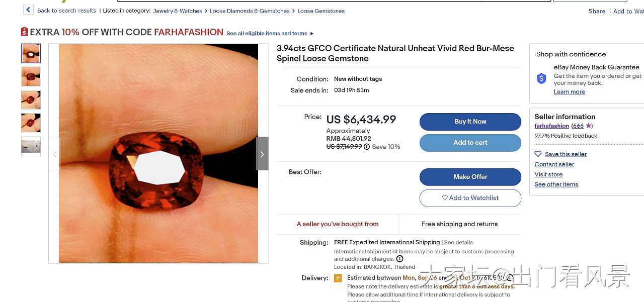644x302 pixels.
Task: Click the red coupon tag icon
Action: 24,32
